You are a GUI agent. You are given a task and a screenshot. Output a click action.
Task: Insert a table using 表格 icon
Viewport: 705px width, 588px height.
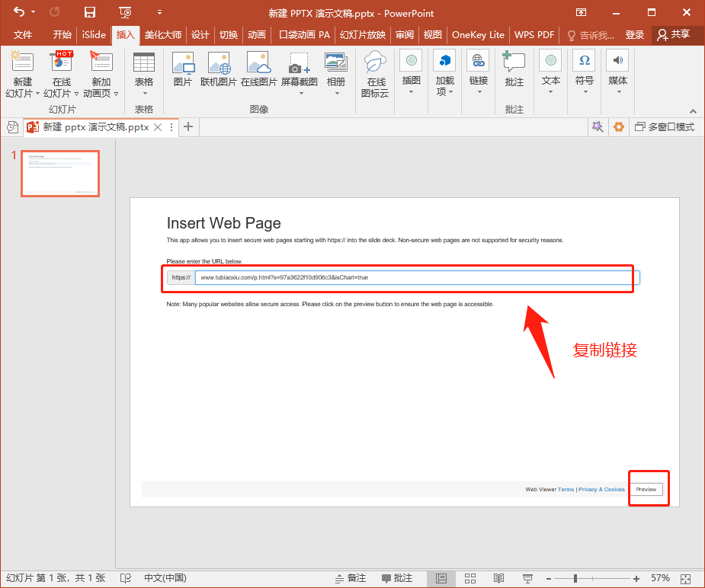(144, 63)
